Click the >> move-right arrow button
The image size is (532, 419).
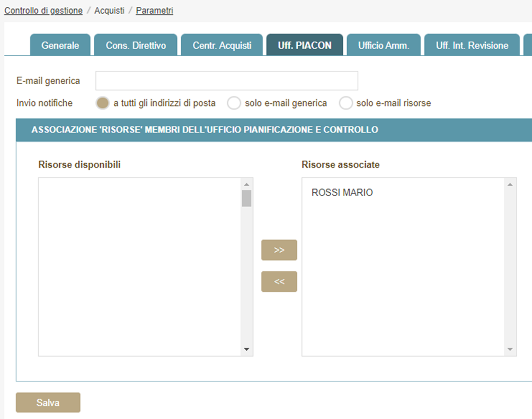(x=279, y=250)
